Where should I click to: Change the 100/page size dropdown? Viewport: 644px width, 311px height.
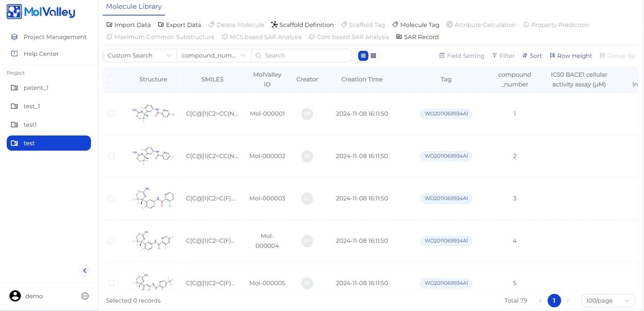pos(607,300)
